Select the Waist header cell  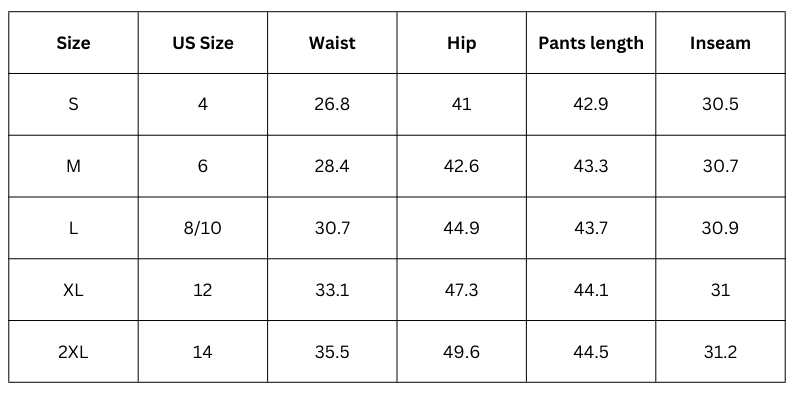(332, 43)
